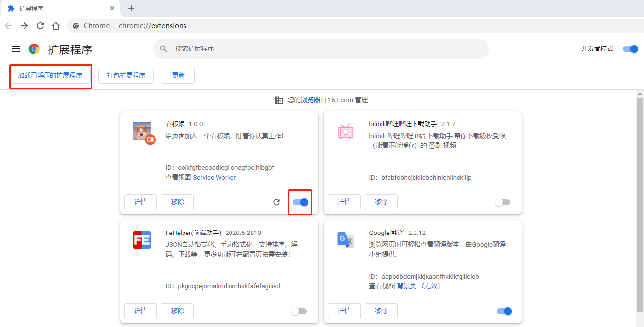Click the FeHelper(前端助手) title text
The image size is (644, 327).
(x=193, y=233)
